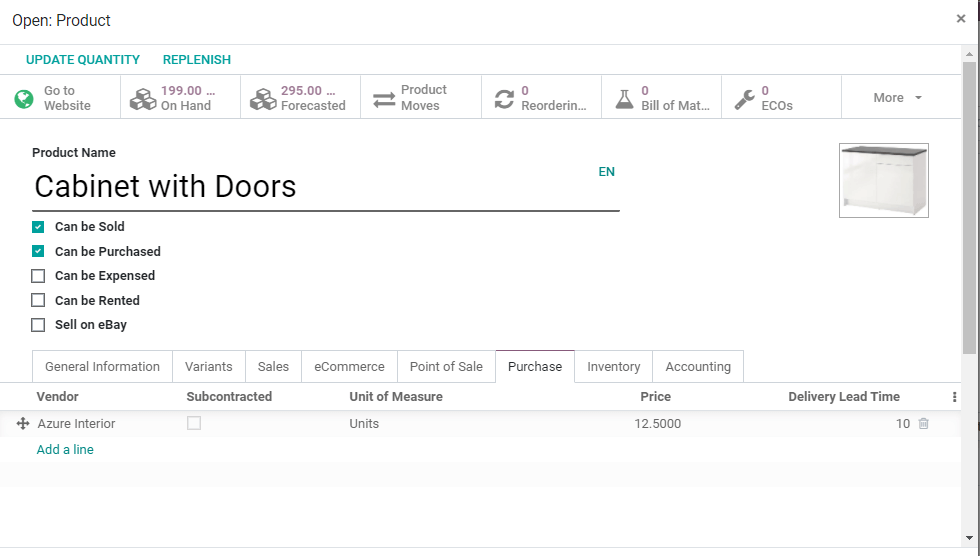This screenshot has height=556, width=980.
Task: Open Product Moves arrows button
Action: [x=421, y=97]
